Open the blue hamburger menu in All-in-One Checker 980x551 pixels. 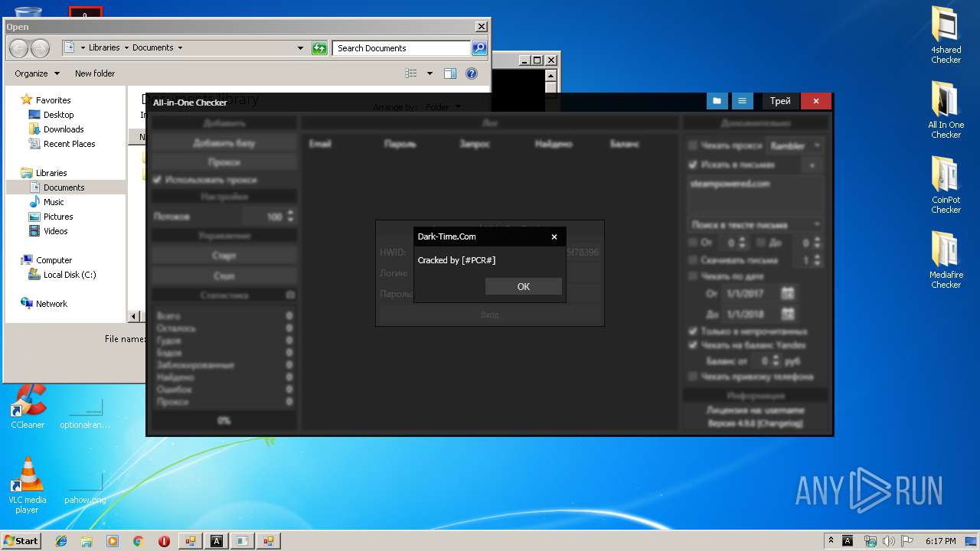(741, 101)
